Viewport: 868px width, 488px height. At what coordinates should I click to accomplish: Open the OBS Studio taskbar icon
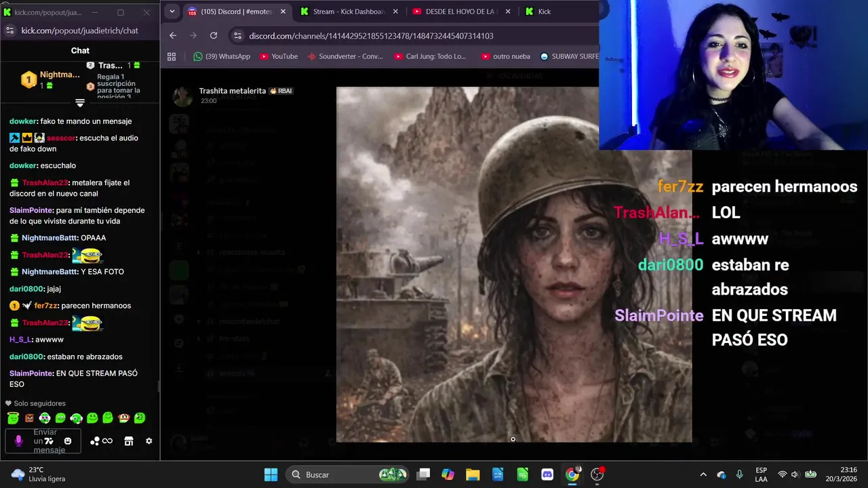pos(597,474)
